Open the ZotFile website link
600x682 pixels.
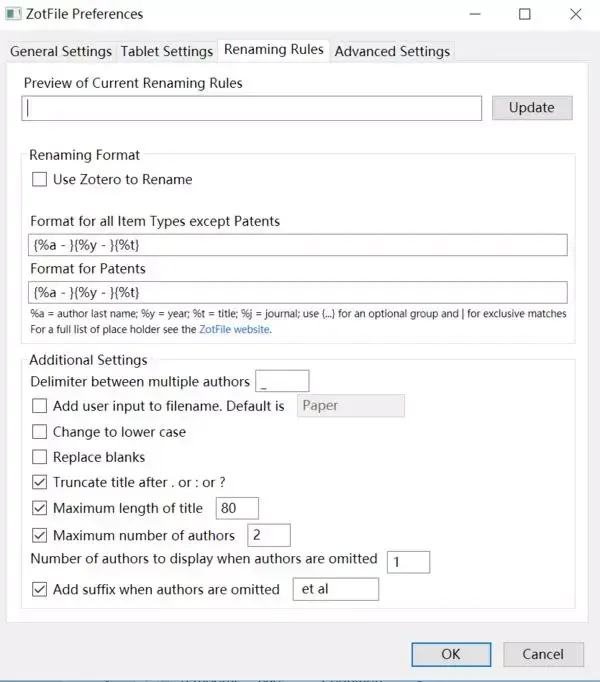pos(235,329)
